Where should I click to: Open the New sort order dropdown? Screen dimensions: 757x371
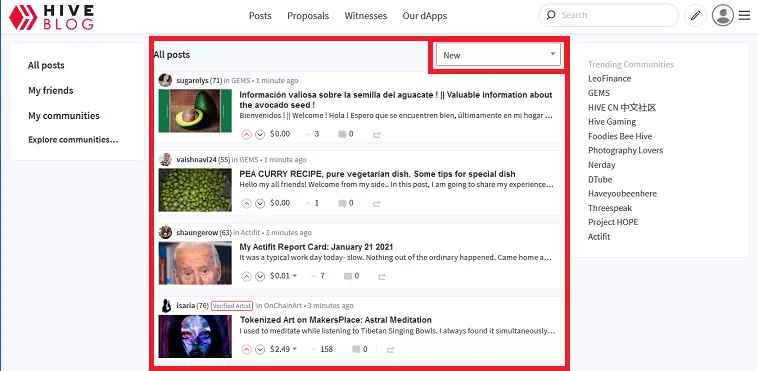click(498, 55)
